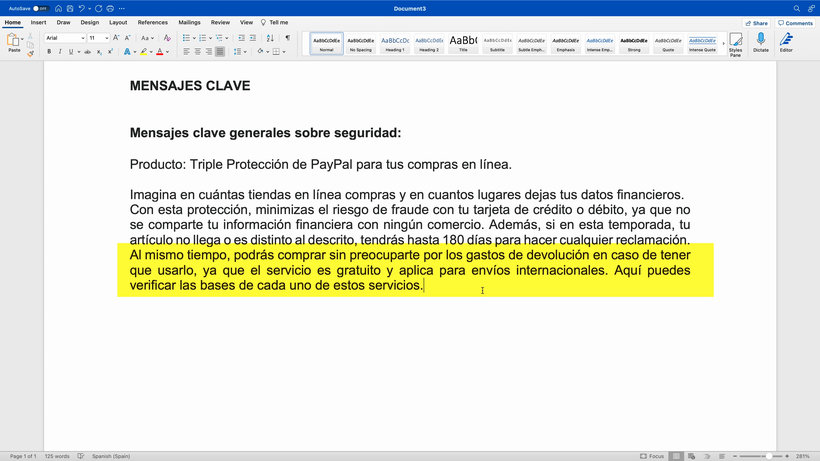Open the Layout tab

point(118,22)
